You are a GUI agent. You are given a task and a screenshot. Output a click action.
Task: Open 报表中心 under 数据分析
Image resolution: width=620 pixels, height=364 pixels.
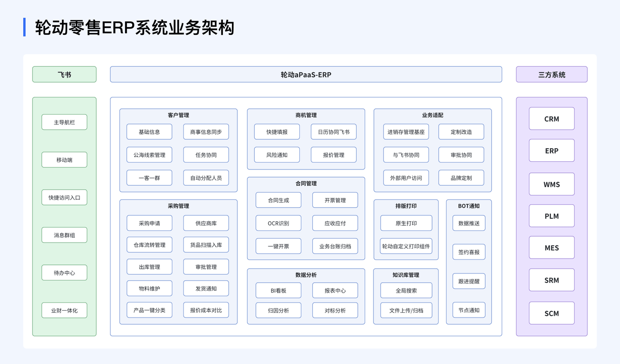[x=335, y=290]
